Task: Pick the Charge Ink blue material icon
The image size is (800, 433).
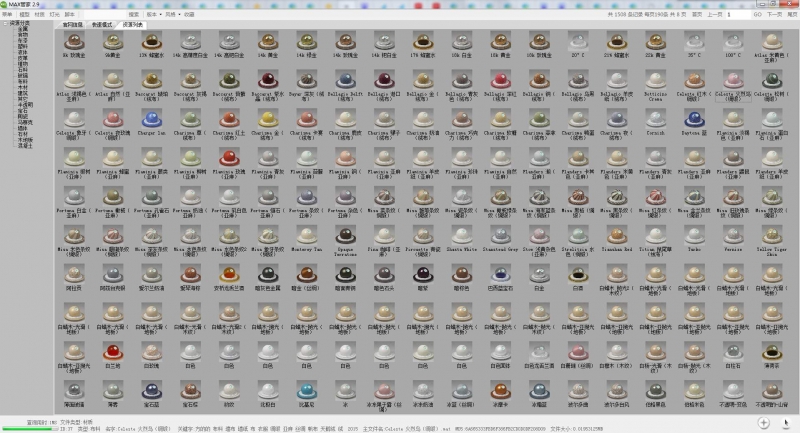Action: [x=153, y=117]
